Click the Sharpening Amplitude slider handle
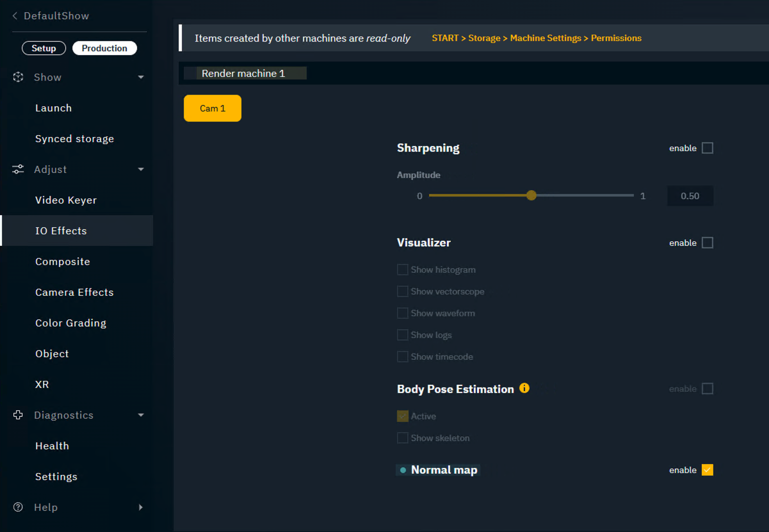This screenshot has width=769, height=532. click(x=531, y=196)
